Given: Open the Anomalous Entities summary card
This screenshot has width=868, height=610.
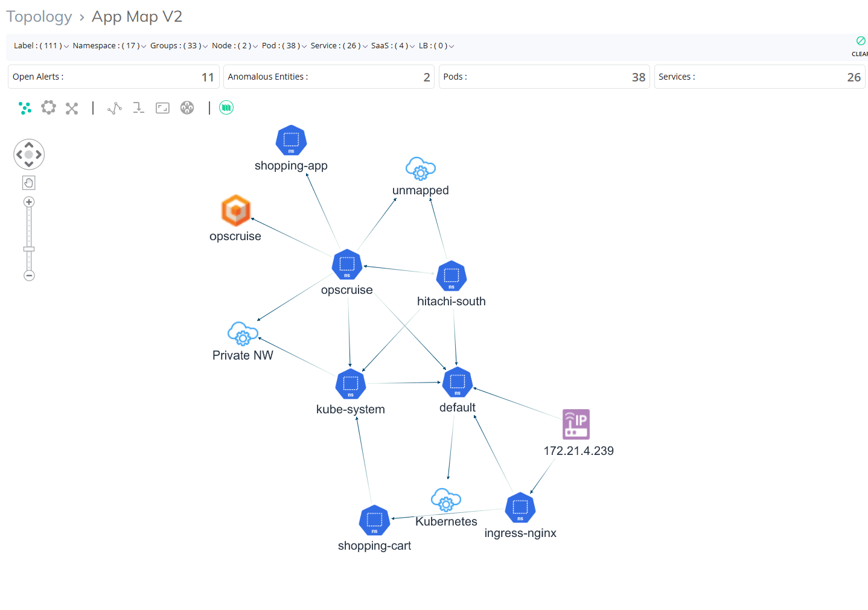Looking at the screenshot, I should (x=329, y=77).
